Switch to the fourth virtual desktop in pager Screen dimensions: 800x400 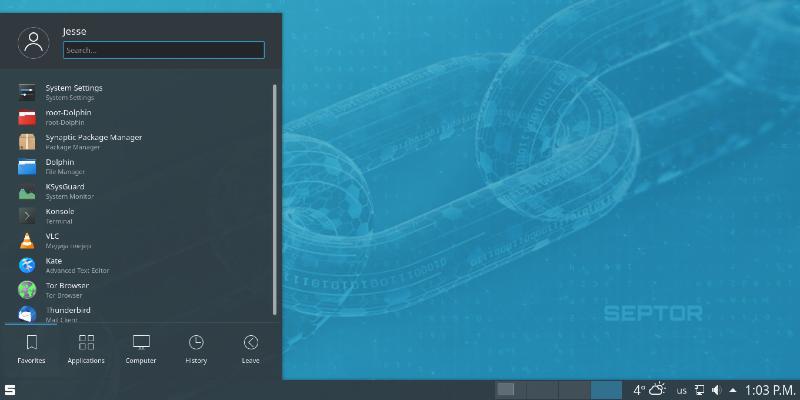point(606,390)
